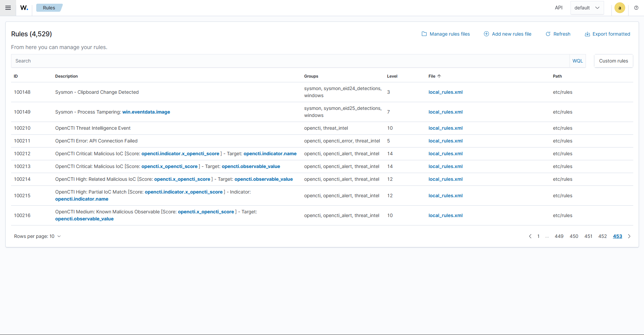This screenshot has height=335, width=644.
Task: Click 'Sysmon - Clipboard Change Detected' description
Action: (x=97, y=92)
